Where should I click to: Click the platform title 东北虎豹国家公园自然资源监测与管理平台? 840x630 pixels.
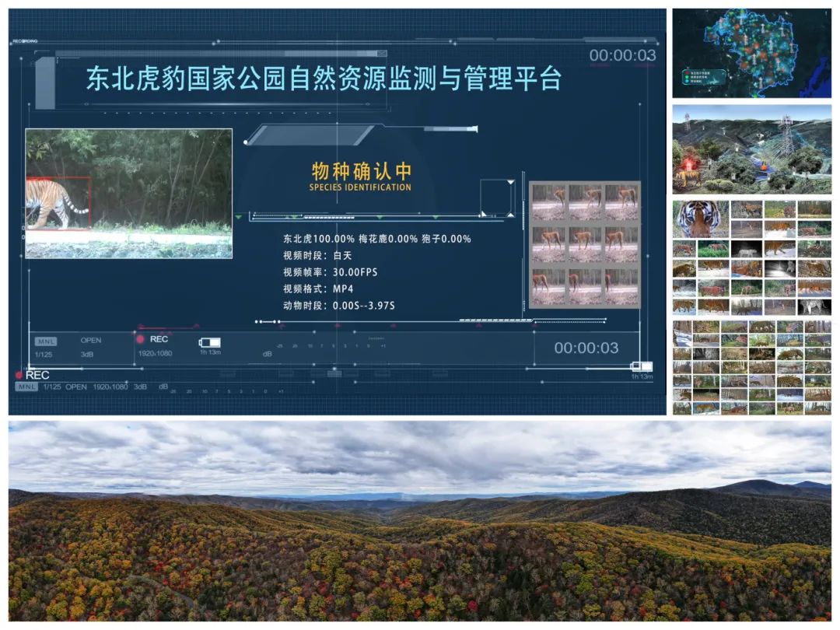[x=324, y=79]
